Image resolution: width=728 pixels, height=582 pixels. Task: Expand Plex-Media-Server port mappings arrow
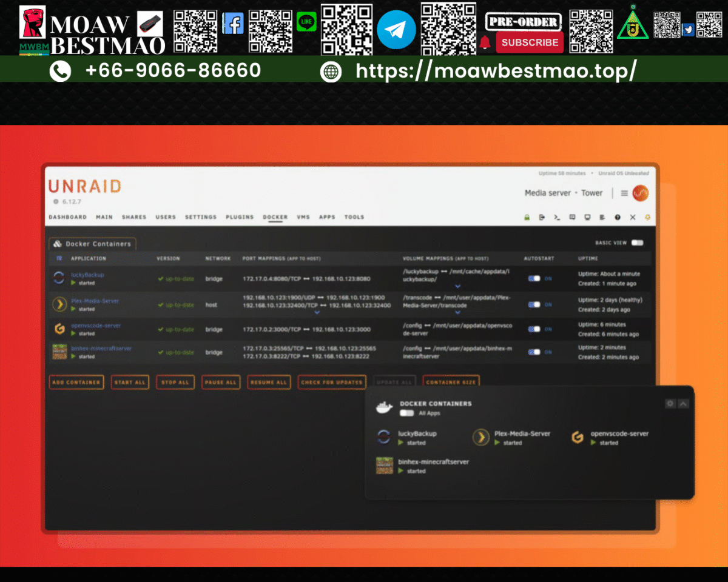tap(317, 312)
